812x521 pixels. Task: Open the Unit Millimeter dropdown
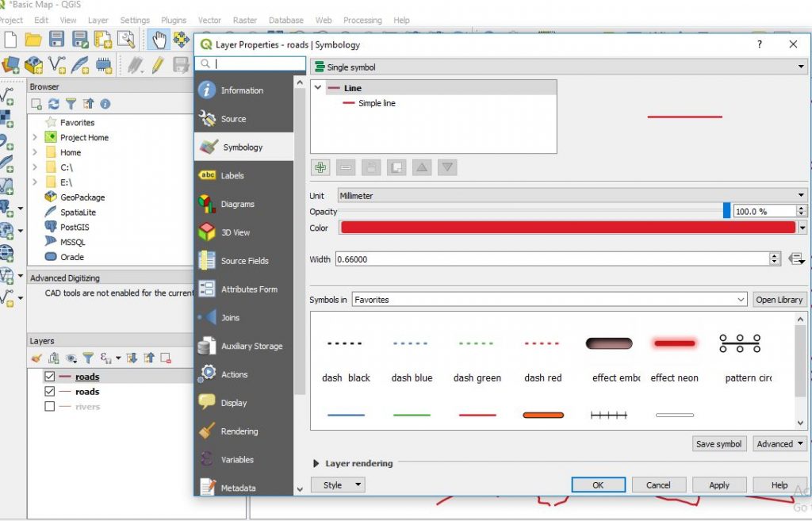[x=571, y=195]
